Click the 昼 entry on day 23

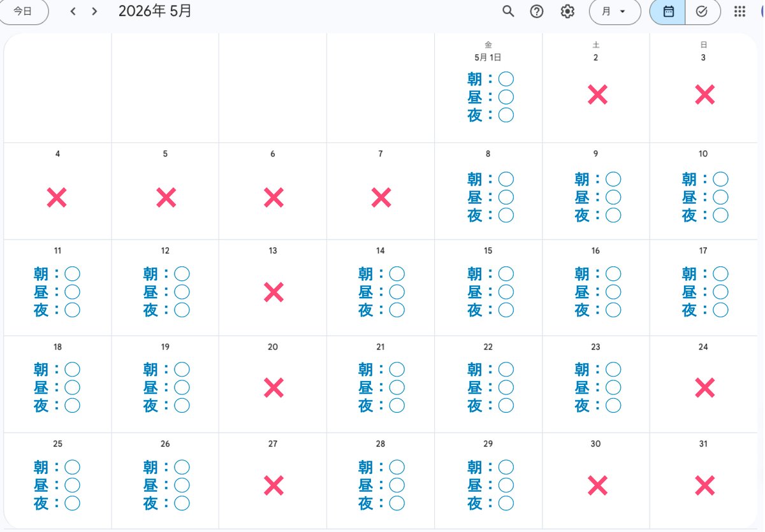click(x=598, y=387)
